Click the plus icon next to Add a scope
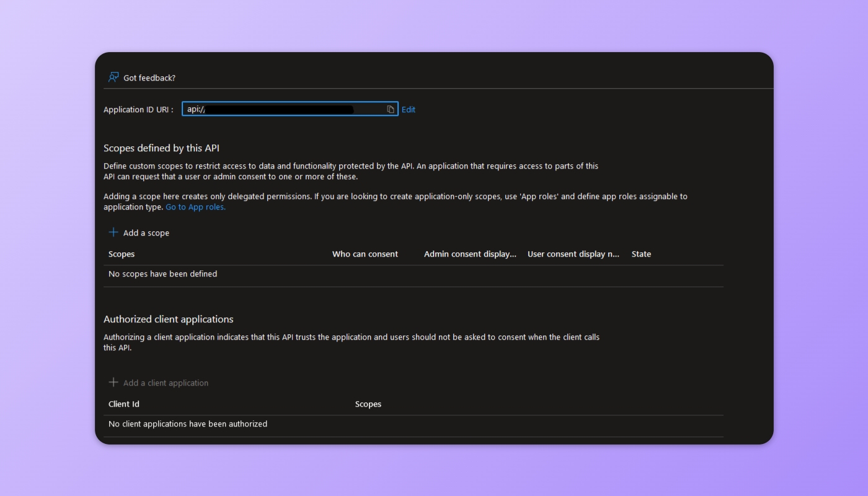Image resolution: width=868 pixels, height=496 pixels. click(113, 232)
